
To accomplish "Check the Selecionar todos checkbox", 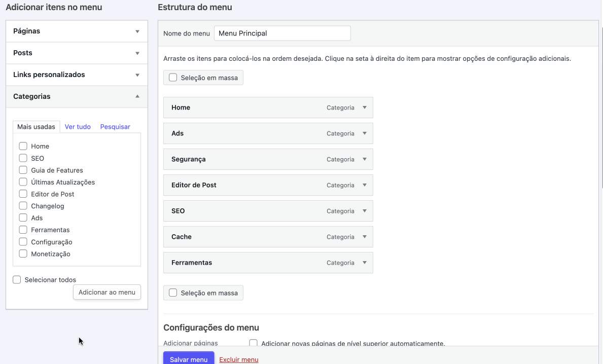I will point(17,280).
